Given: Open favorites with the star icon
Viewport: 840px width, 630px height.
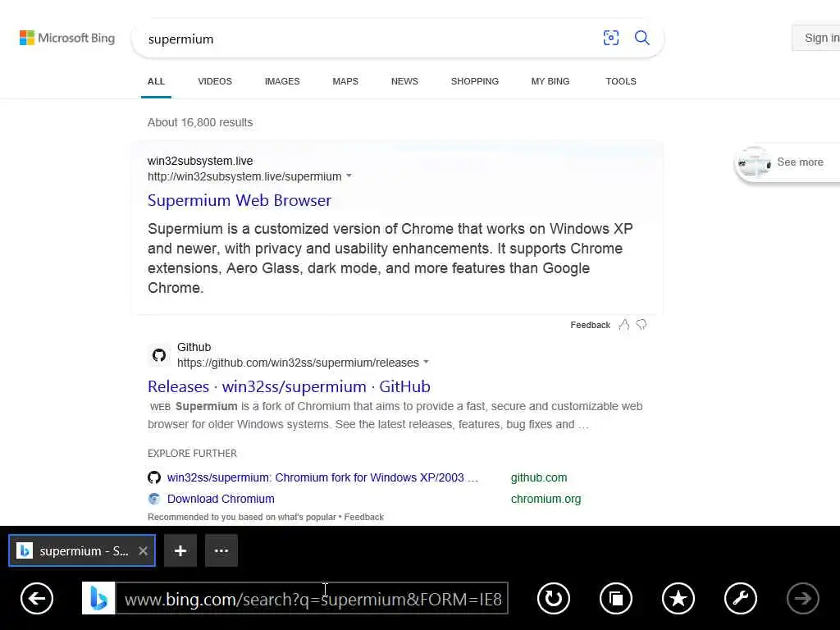Looking at the screenshot, I should coord(678,598).
